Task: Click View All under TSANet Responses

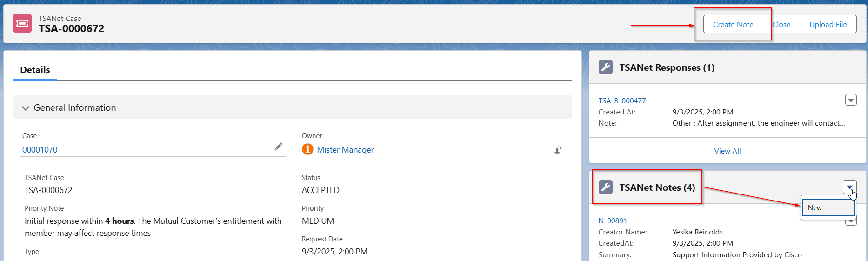Action: pos(727,151)
